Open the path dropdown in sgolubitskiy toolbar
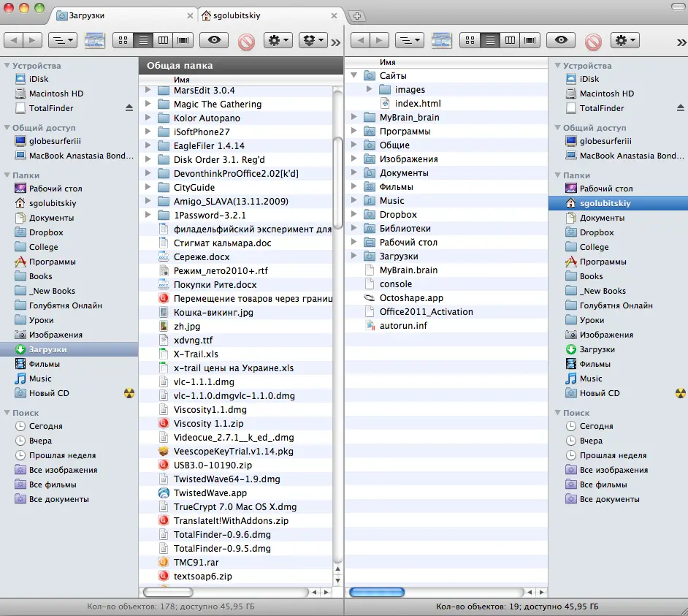Screen dimensions: 688x616 tap(410, 40)
